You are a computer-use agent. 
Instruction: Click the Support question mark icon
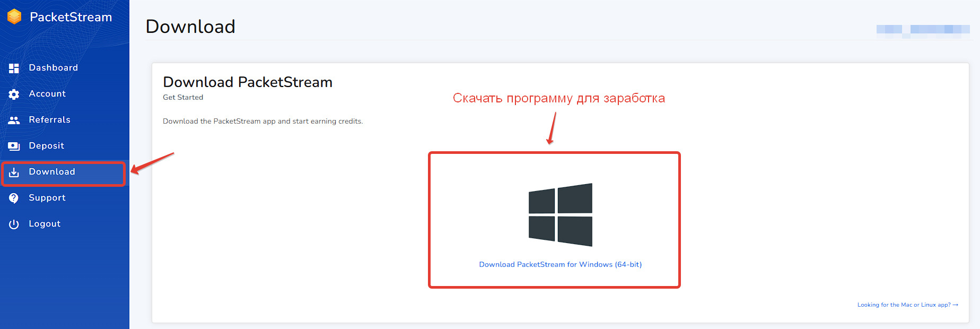pyautogui.click(x=14, y=198)
